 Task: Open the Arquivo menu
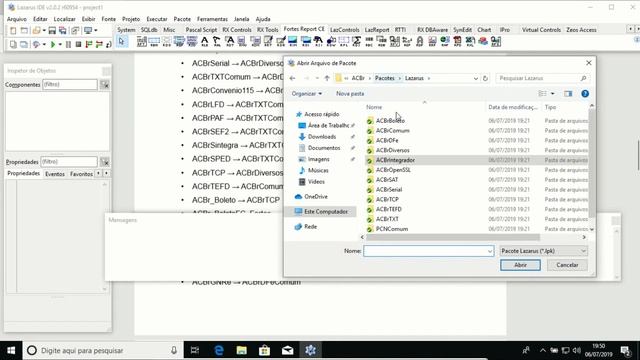pos(17,19)
